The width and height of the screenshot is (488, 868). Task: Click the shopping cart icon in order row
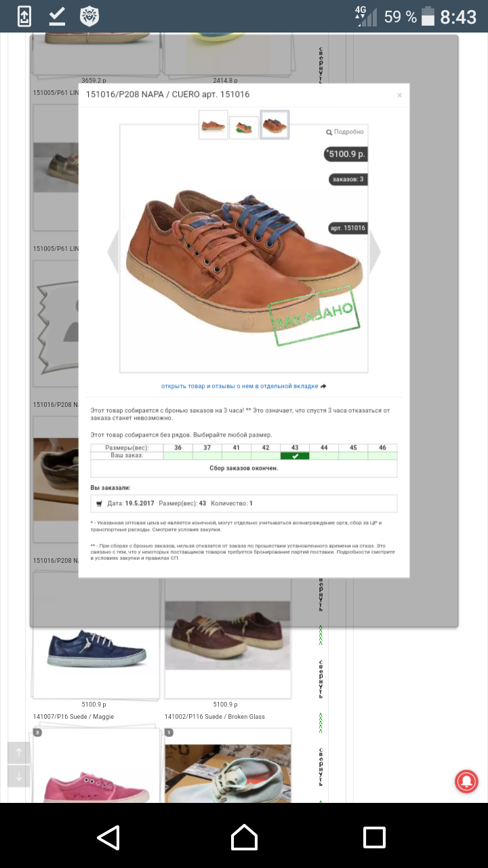pos(100,503)
